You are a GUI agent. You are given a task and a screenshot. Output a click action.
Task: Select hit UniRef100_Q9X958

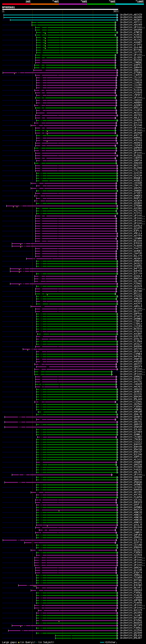131,30
